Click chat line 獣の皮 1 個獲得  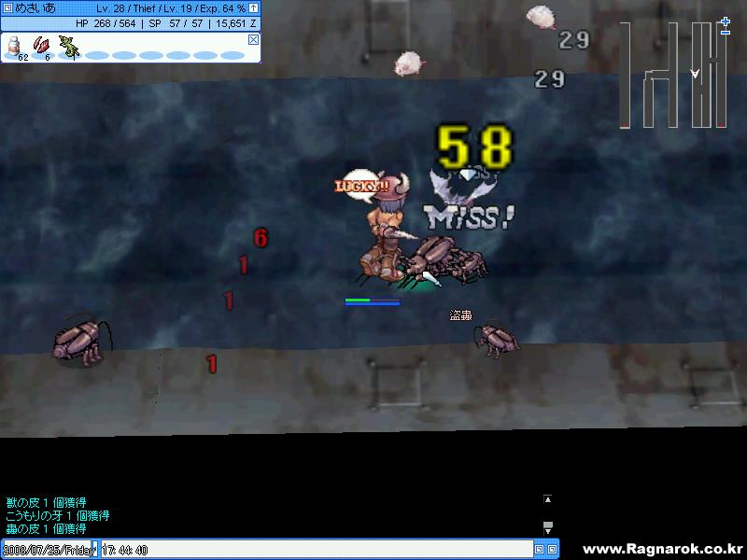(46, 502)
